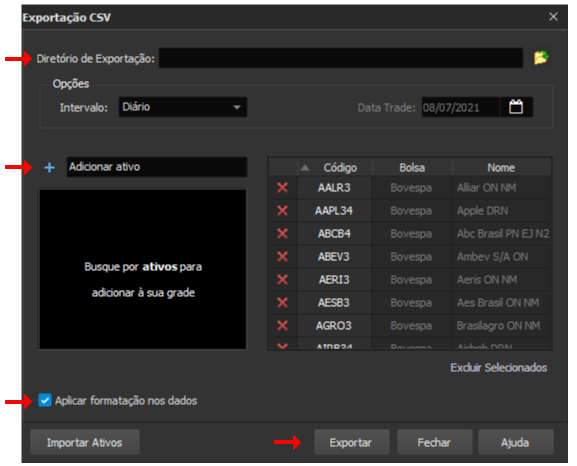Open the Data Trade calendar picker

click(x=516, y=107)
